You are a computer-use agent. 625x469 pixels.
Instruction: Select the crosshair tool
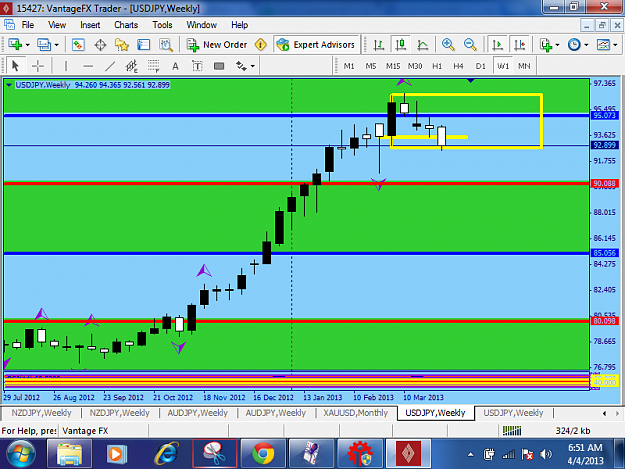pos(38,66)
